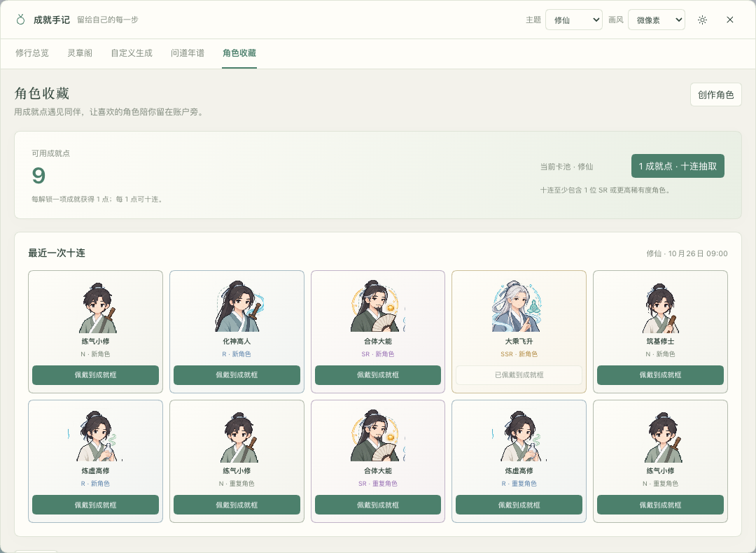Equip last card 练气小修 重复角色
The image size is (756, 553).
660,505
